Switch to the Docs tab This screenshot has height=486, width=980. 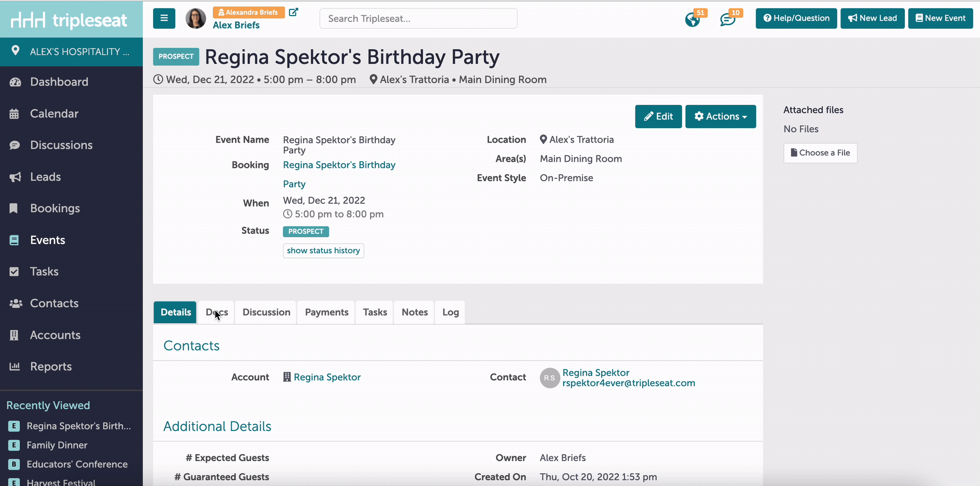(x=217, y=312)
